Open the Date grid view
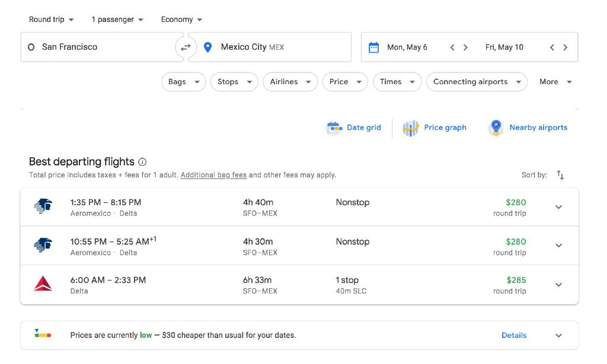 click(354, 127)
